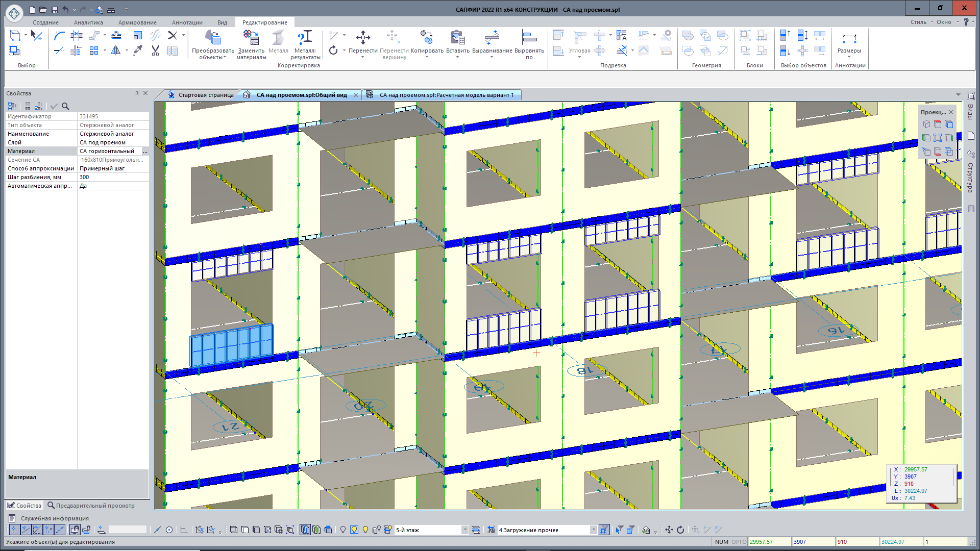Click the search icon in Свойства panel
Image resolution: width=980 pixels, height=551 pixels.
pyautogui.click(x=65, y=106)
